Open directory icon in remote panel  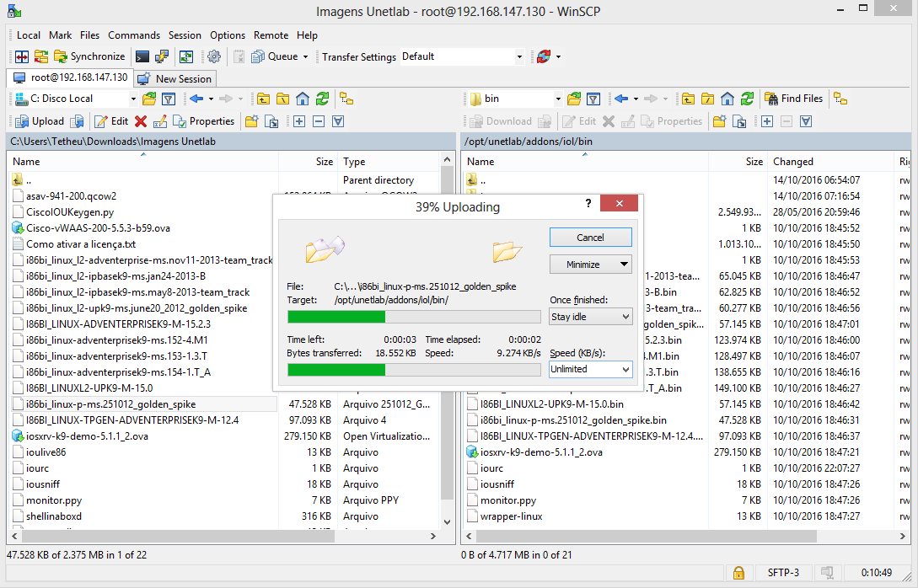[574, 99]
